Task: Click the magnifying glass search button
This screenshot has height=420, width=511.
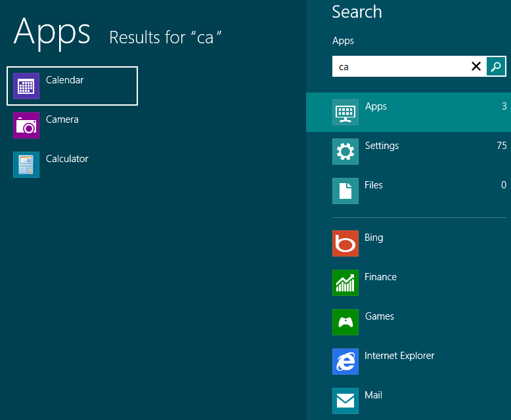Action: click(x=496, y=66)
